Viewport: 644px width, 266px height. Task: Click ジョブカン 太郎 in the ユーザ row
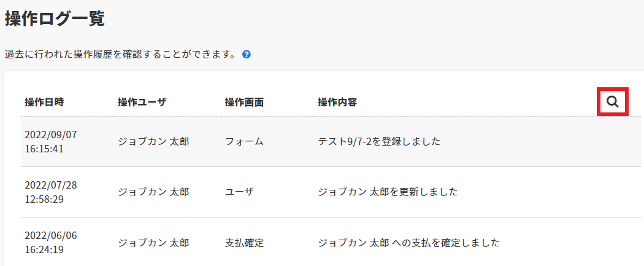pos(153,192)
